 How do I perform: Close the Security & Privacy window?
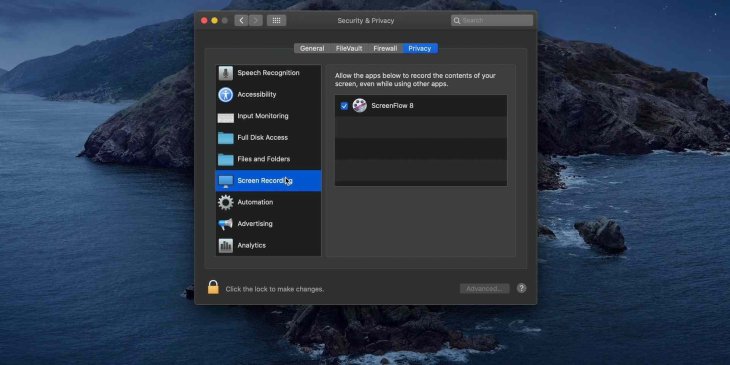[x=204, y=20]
